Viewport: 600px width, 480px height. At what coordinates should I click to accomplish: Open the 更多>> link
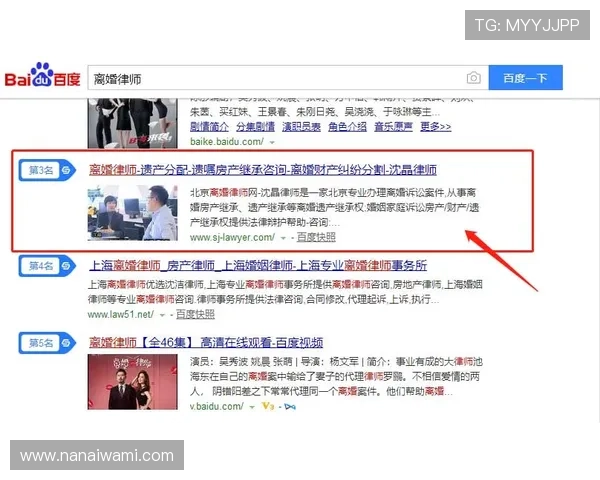(435, 127)
